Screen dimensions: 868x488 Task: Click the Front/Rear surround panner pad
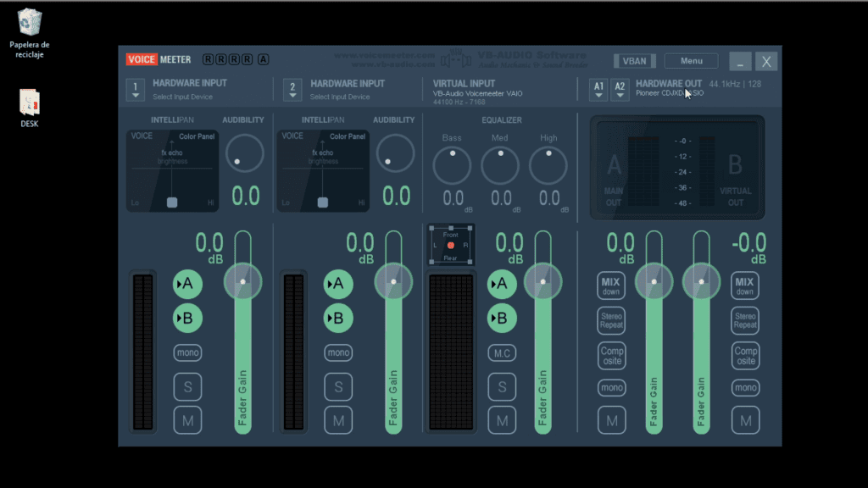451,245
